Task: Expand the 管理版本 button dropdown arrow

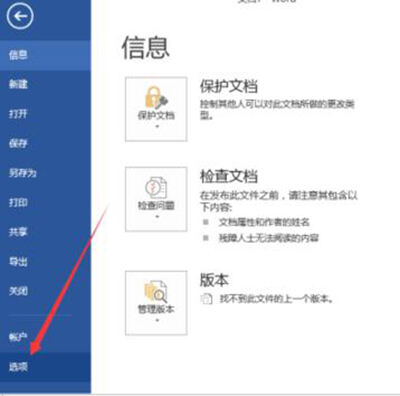Action: tap(157, 320)
